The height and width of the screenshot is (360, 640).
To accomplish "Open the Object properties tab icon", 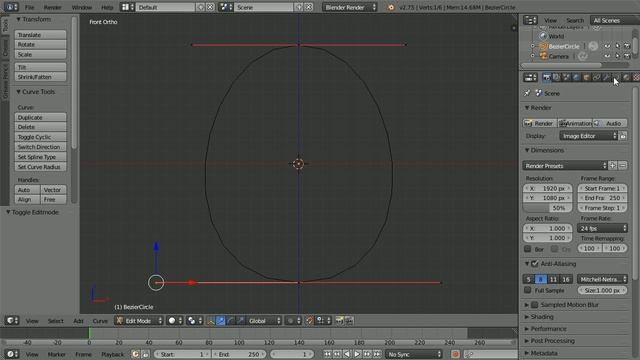I will pos(587,77).
